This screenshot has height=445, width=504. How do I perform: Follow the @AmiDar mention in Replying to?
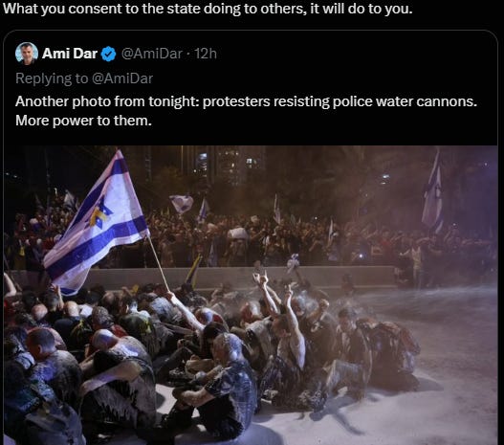122,78
